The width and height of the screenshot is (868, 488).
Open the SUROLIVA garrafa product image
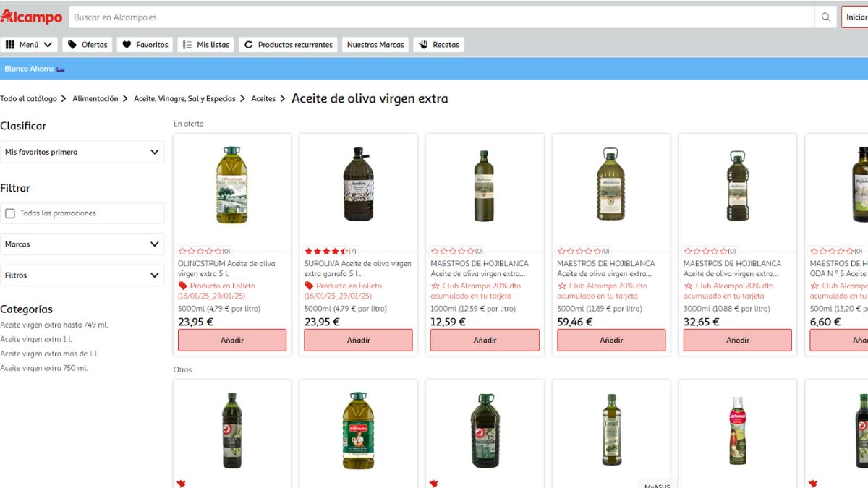point(358,184)
